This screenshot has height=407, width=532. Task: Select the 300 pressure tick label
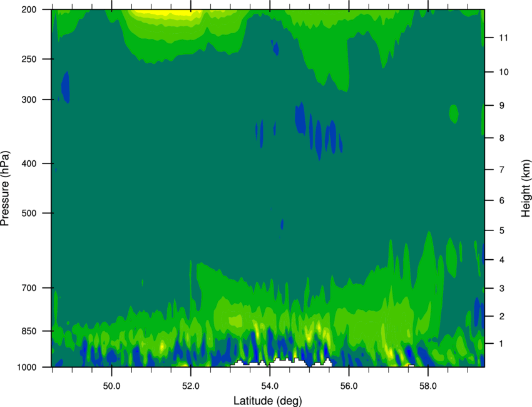click(x=29, y=100)
